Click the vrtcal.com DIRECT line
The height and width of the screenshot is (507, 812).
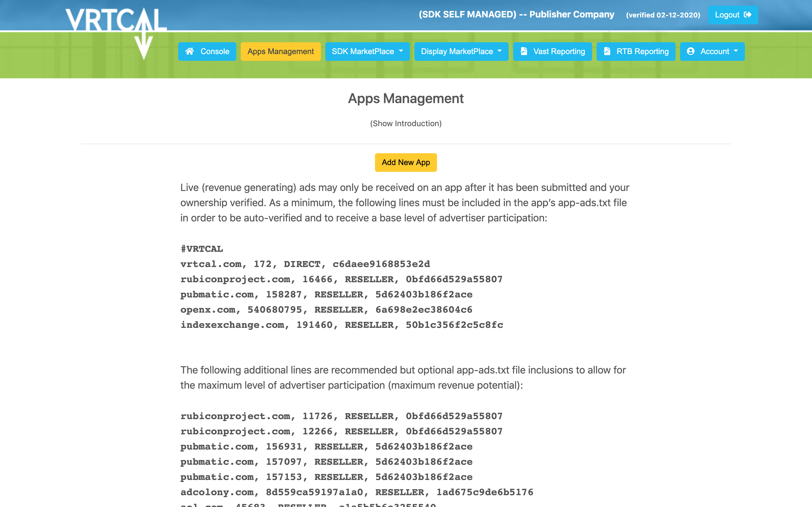point(305,264)
